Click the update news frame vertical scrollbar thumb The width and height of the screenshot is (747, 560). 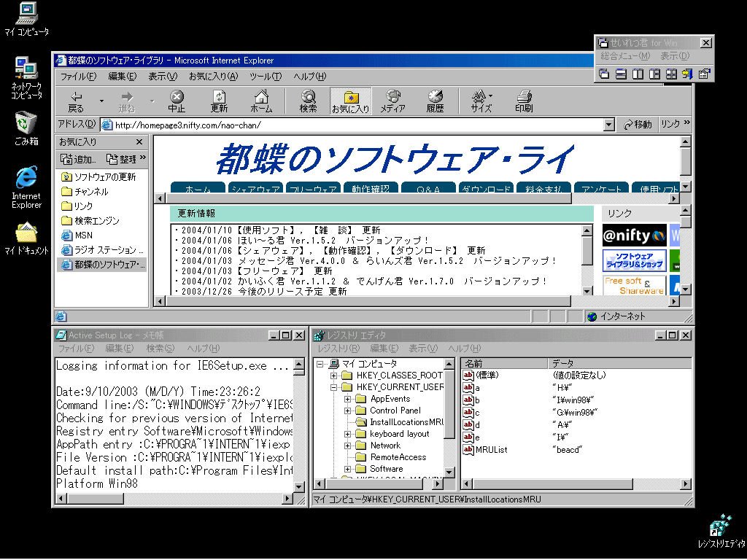pos(587,251)
